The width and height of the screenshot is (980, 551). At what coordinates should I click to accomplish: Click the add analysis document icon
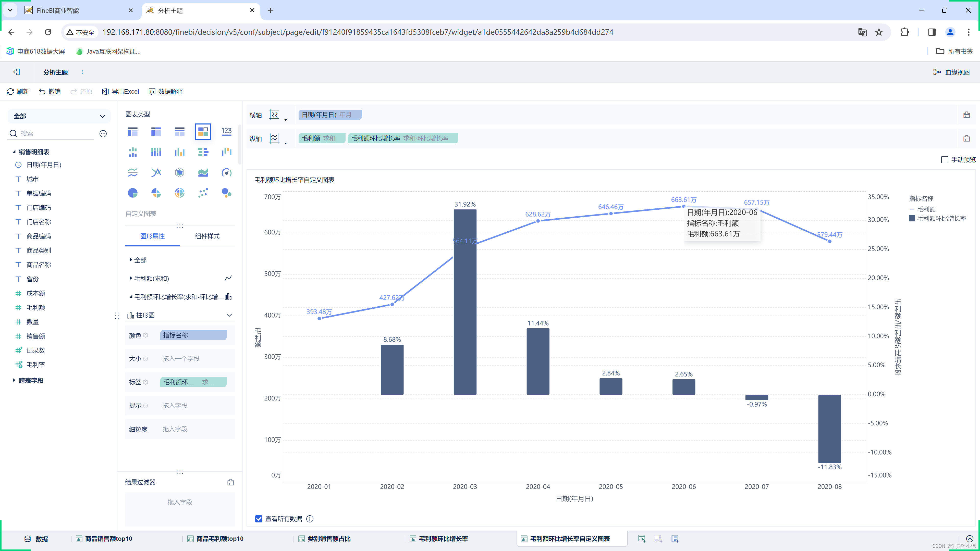click(675, 539)
